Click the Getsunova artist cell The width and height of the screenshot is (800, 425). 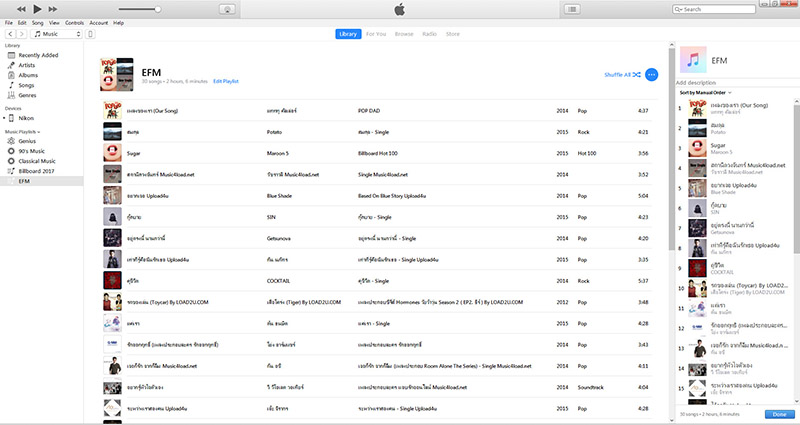(279, 238)
